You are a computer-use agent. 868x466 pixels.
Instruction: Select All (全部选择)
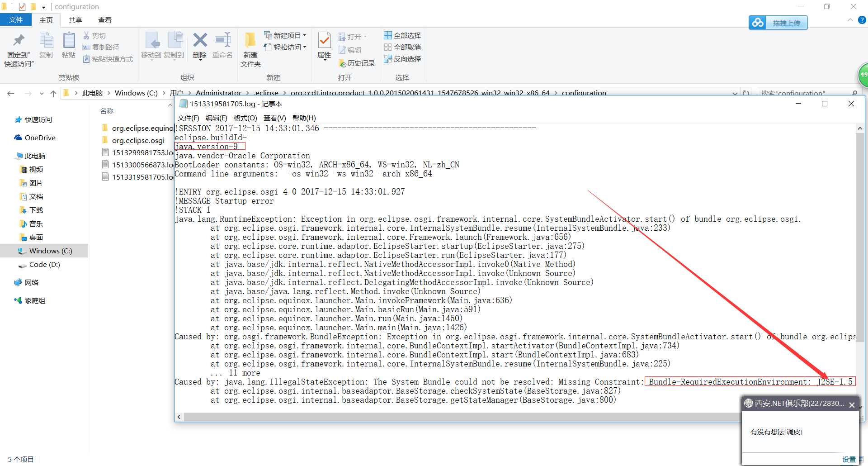click(402, 35)
